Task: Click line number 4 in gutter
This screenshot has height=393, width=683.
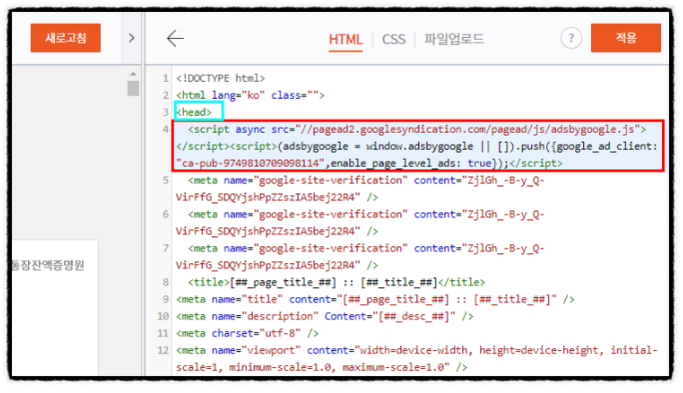Action: click(x=166, y=129)
